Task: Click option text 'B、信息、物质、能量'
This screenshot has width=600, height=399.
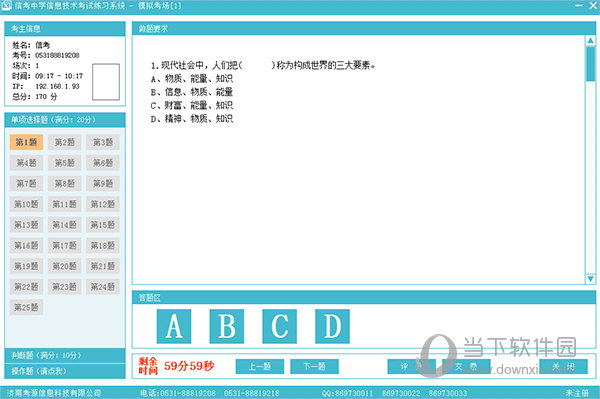Action: 192,92
